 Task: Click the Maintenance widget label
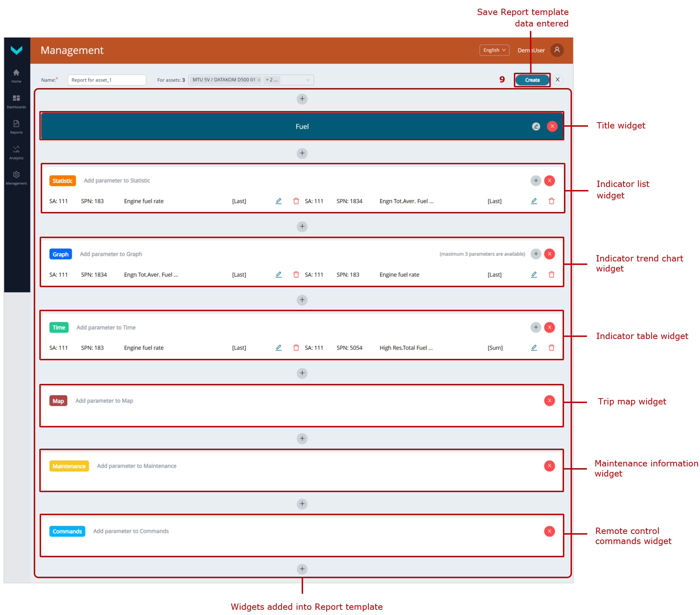[69, 466]
